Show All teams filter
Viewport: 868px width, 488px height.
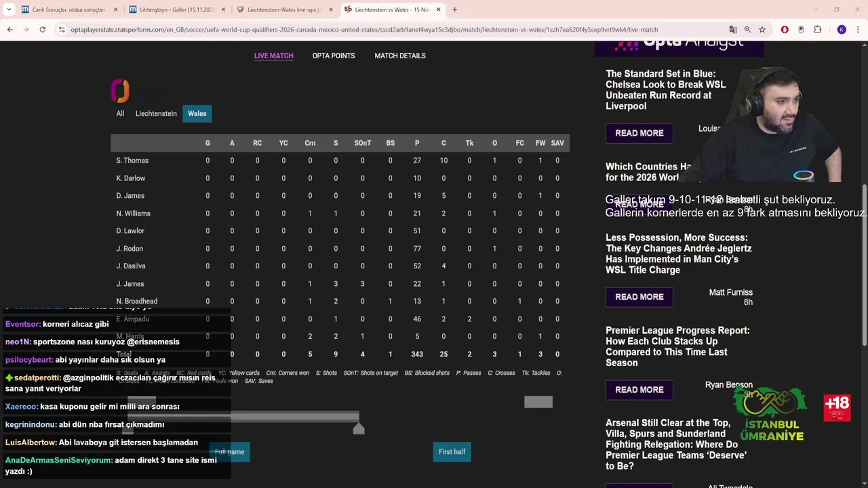(120, 114)
